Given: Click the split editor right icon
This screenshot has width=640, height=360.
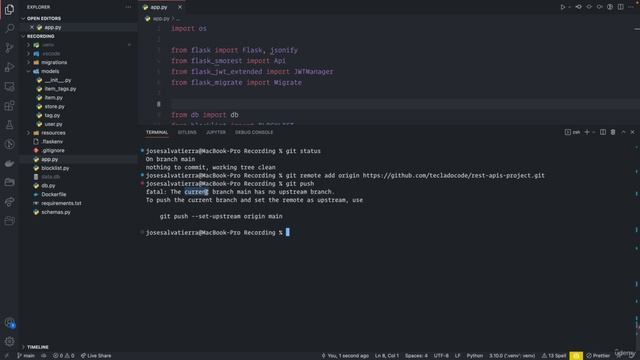Looking at the screenshot, I should coord(620,7).
